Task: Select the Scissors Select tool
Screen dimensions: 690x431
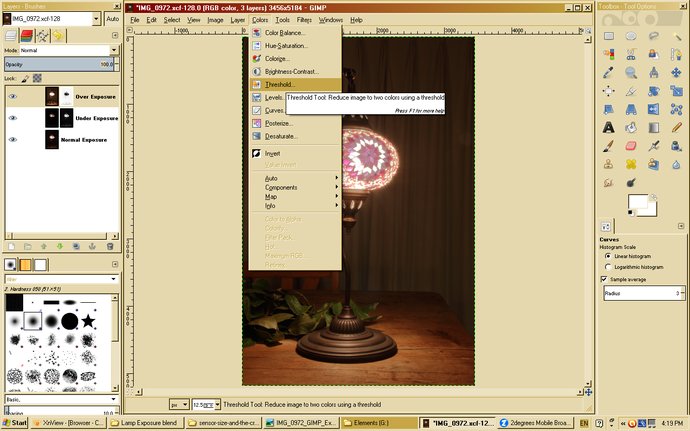Action: [631, 54]
